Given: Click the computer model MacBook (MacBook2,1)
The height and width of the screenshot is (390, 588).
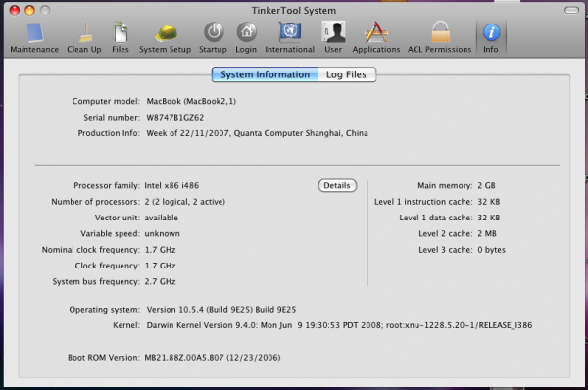Looking at the screenshot, I should [191, 101].
